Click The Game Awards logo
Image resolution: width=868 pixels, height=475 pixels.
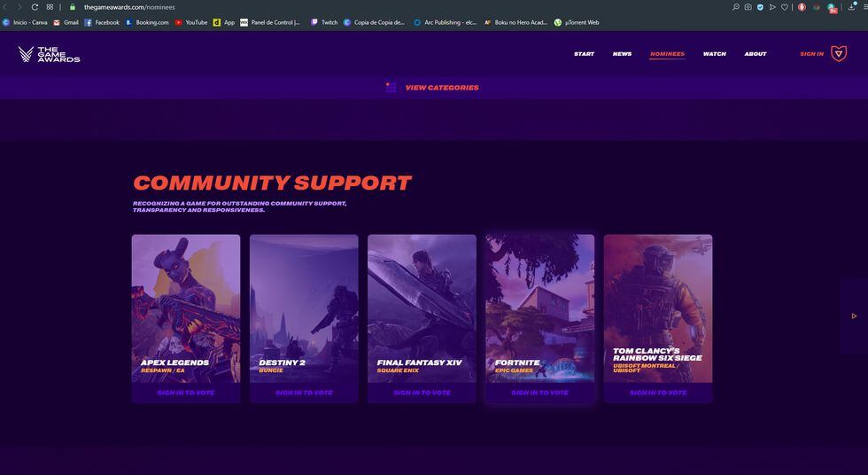coord(49,54)
